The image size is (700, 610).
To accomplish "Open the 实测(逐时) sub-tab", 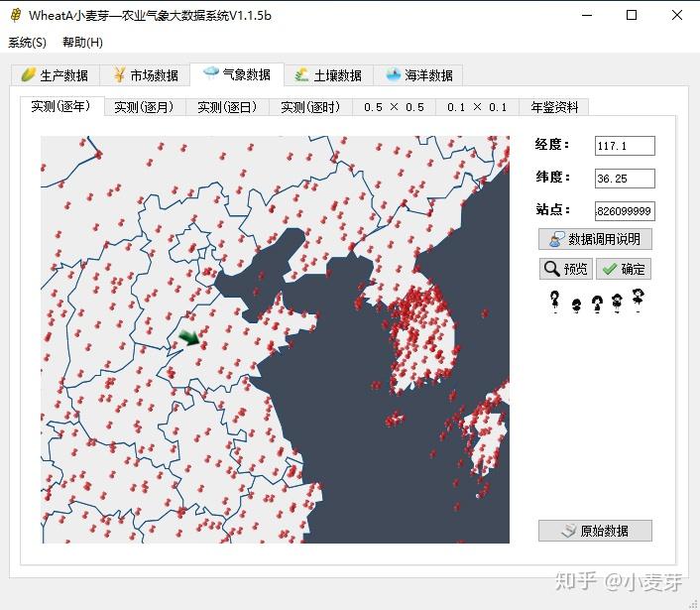I will click(x=310, y=107).
